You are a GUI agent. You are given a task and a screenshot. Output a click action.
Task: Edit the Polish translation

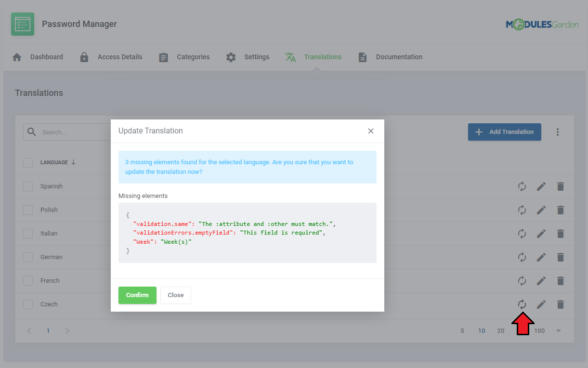(x=541, y=210)
